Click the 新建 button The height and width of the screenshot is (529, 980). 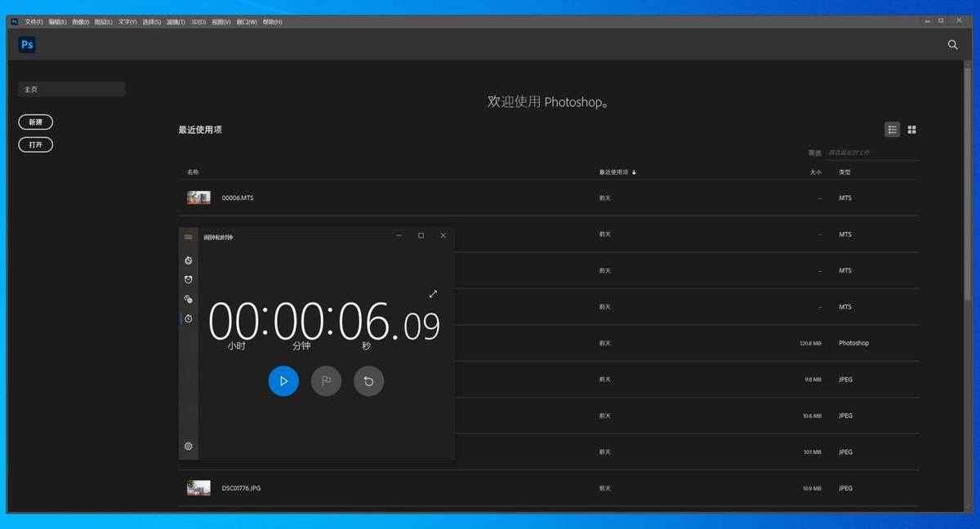pyautogui.click(x=35, y=122)
